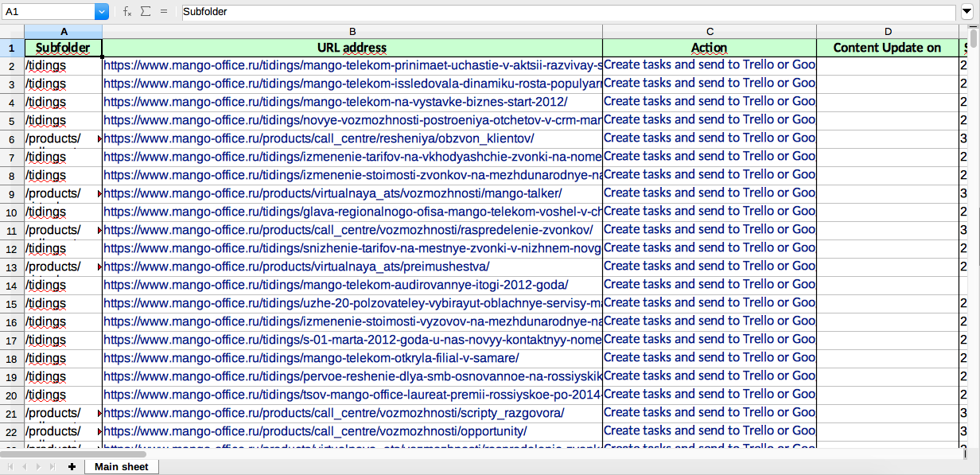
Task: Click the audirovannye-itogi-2012-goda URL cell
Action: [x=352, y=285]
